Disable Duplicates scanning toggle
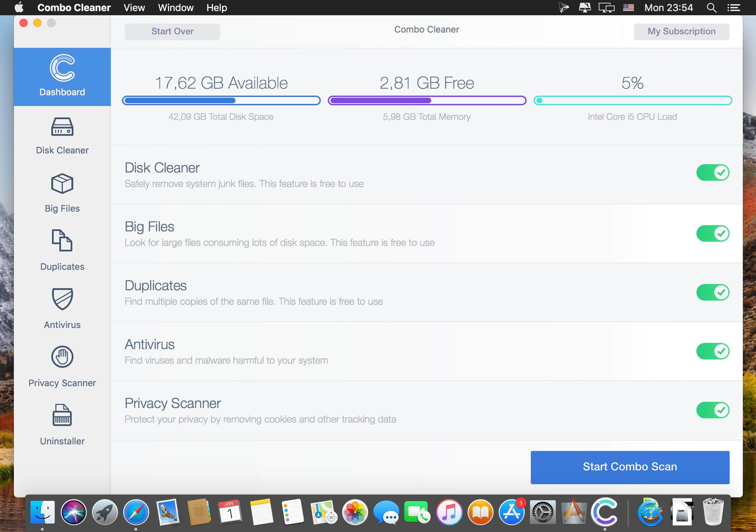The image size is (756, 532). [x=712, y=292]
